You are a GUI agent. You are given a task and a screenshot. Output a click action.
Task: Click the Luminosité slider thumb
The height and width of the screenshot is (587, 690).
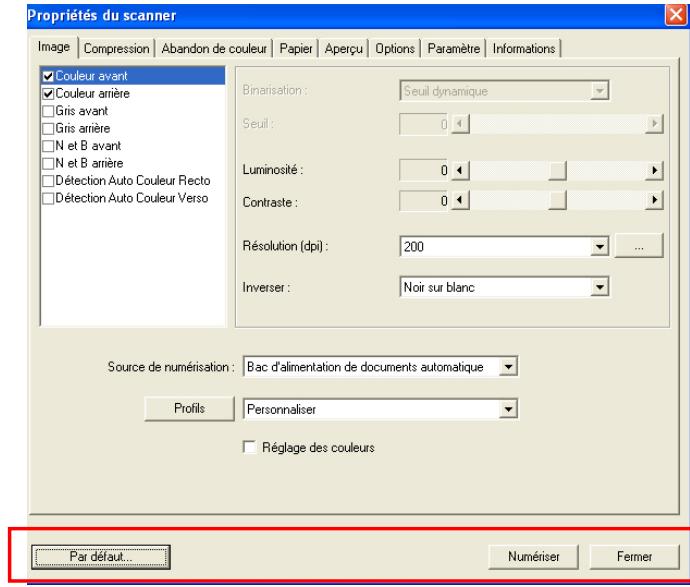tap(557, 170)
